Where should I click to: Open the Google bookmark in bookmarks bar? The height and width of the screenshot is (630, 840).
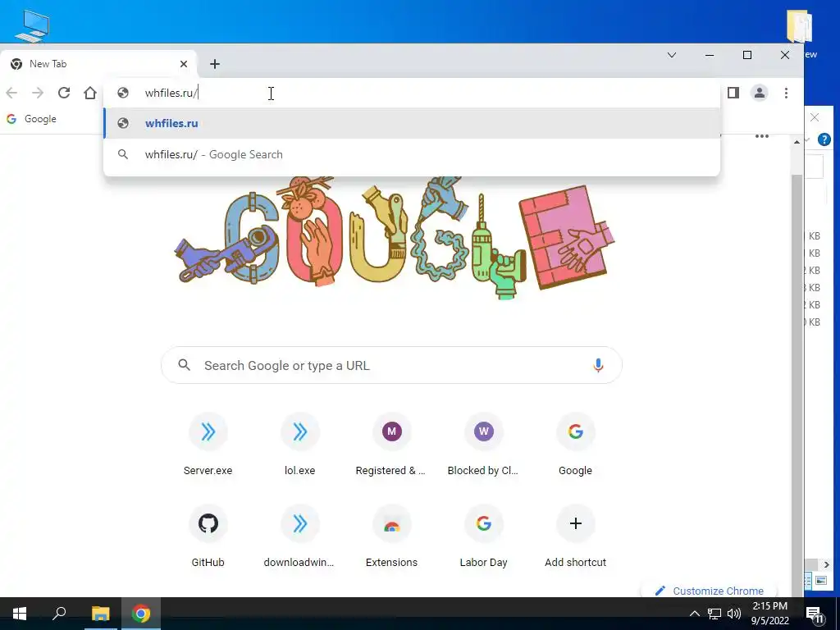click(31, 119)
